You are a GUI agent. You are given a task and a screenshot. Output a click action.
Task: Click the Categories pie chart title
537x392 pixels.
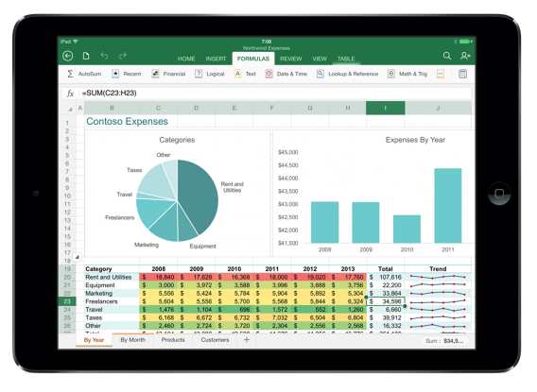tap(177, 140)
